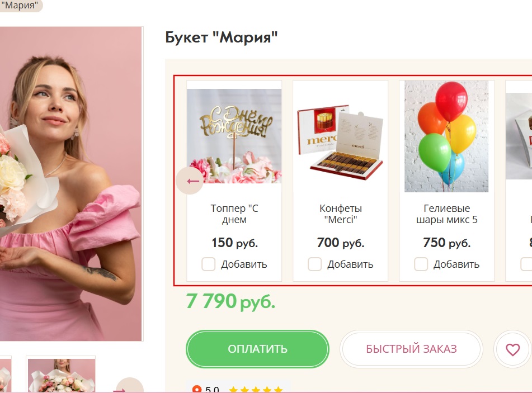The image size is (532, 393).
Task: Open the Топпер "С днем" product title
Action: pos(234,214)
